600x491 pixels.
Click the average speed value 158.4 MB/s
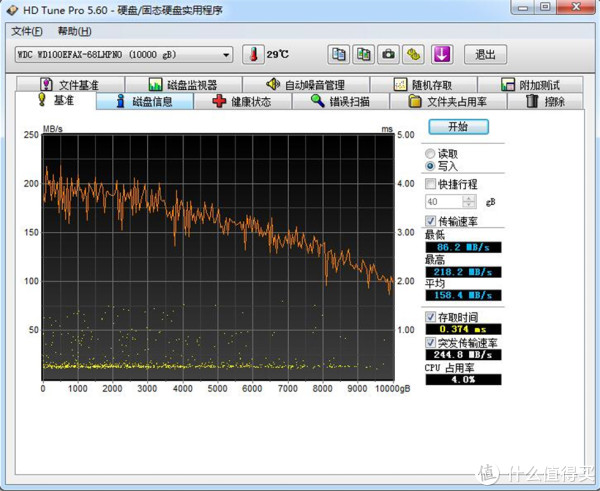[463, 295]
